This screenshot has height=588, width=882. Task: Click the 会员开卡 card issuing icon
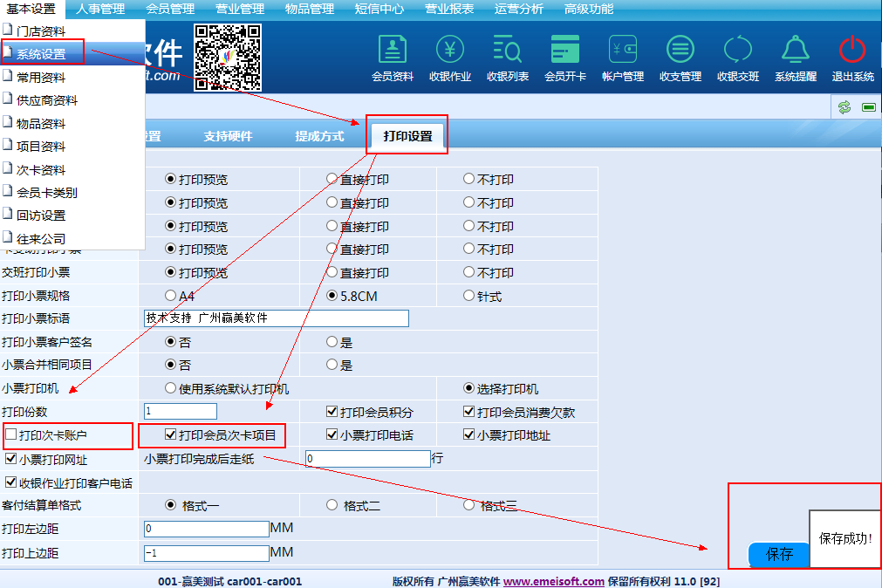tap(565, 51)
